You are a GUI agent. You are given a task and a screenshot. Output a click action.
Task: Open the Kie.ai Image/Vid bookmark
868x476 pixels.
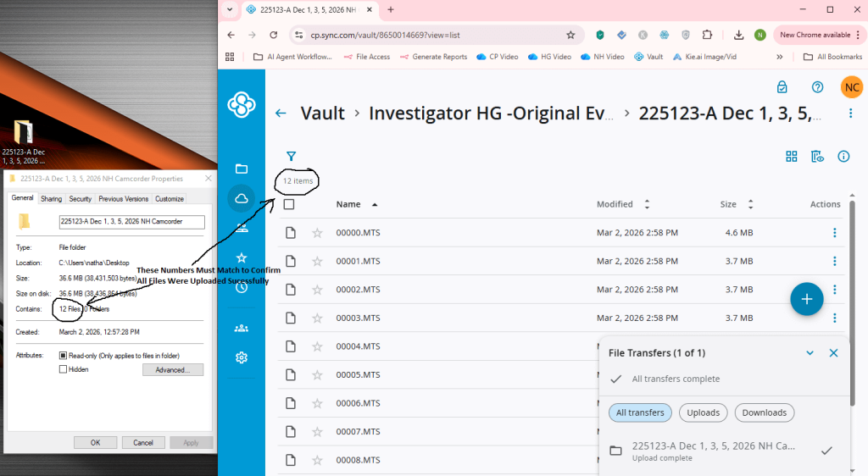click(704, 57)
